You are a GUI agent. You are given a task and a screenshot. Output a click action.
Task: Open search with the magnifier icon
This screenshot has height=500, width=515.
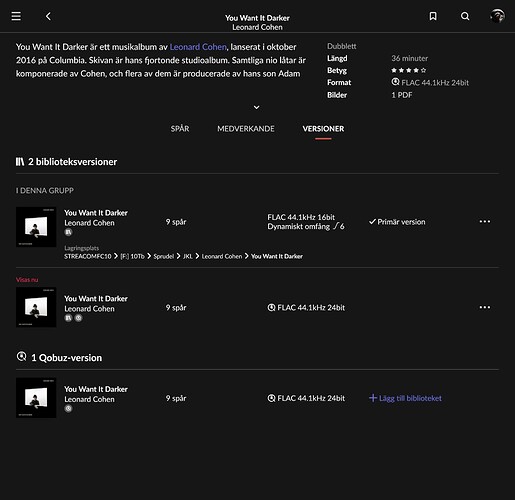pyautogui.click(x=465, y=16)
